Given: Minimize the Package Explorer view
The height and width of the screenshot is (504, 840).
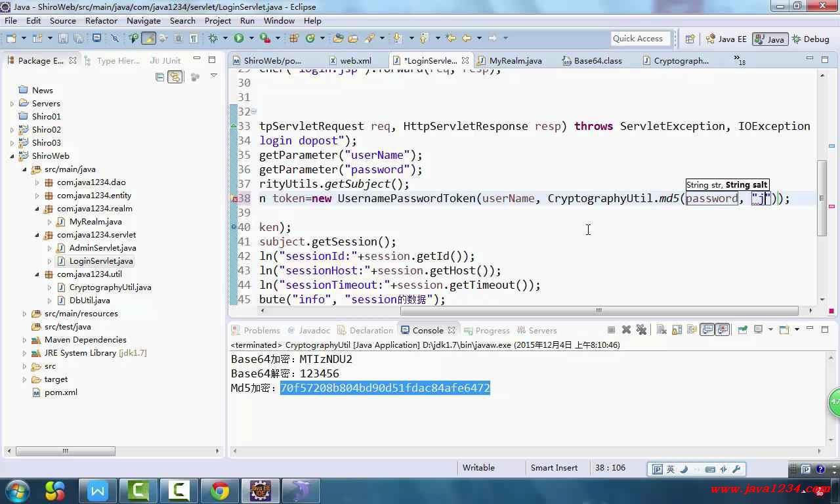Looking at the screenshot, I should pyautogui.click(x=197, y=60).
